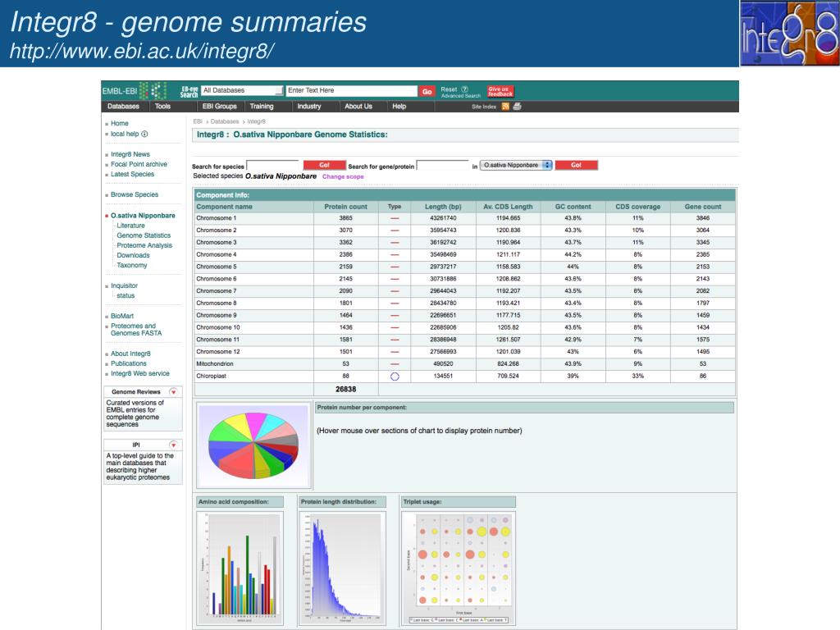840x630 pixels.
Task: Click the Reset link
Action: tap(449, 89)
